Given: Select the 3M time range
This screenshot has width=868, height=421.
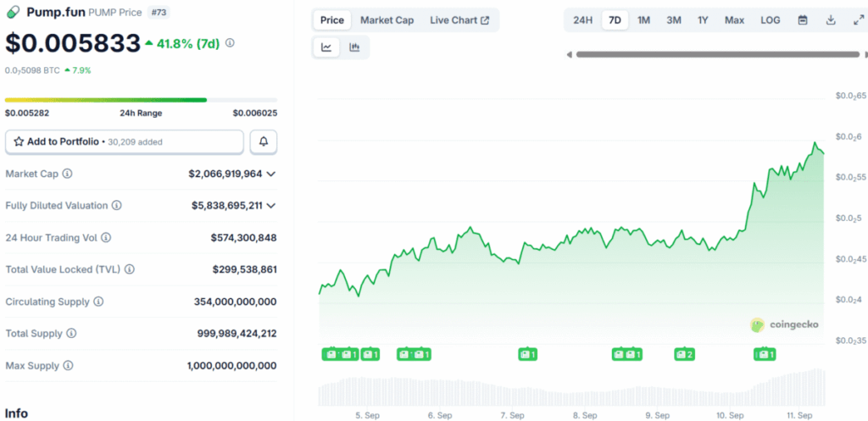Looking at the screenshot, I should pyautogui.click(x=674, y=20).
